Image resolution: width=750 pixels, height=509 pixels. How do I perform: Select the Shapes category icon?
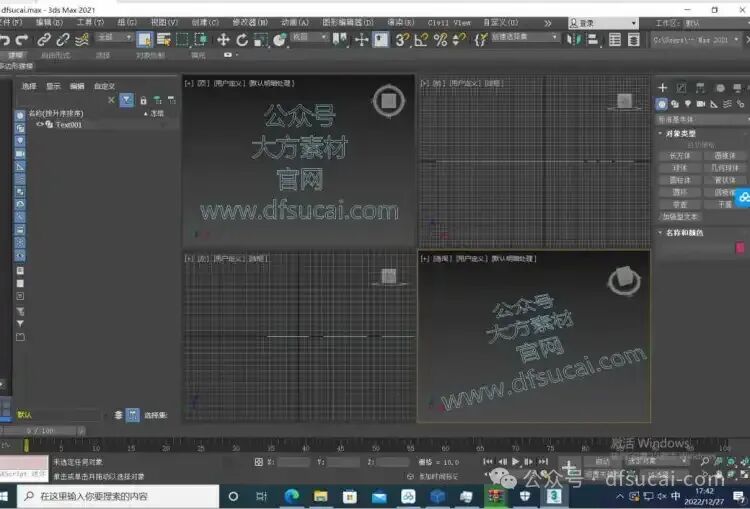pos(675,103)
